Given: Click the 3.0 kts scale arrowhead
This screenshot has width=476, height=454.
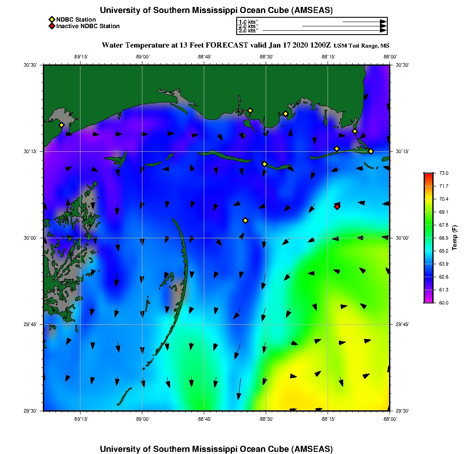Looking at the screenshot, I should click(383, 30).
